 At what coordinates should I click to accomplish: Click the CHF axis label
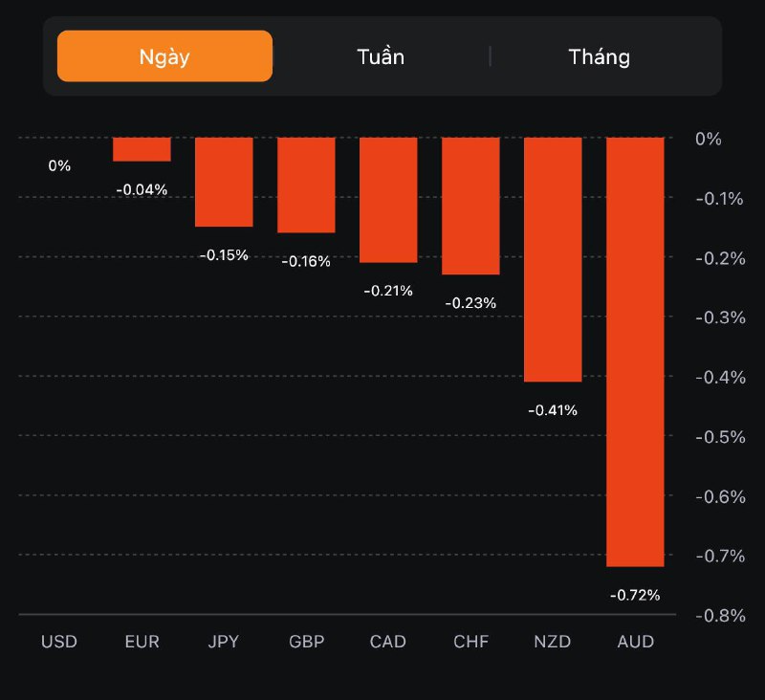click(x=470, y=642)
